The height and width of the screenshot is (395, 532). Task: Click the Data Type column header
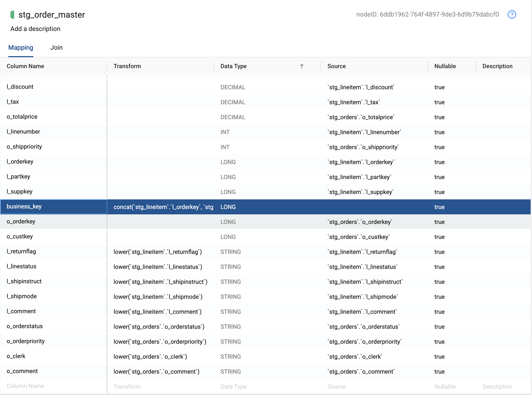pyautogui.click(x=234, y=66)
